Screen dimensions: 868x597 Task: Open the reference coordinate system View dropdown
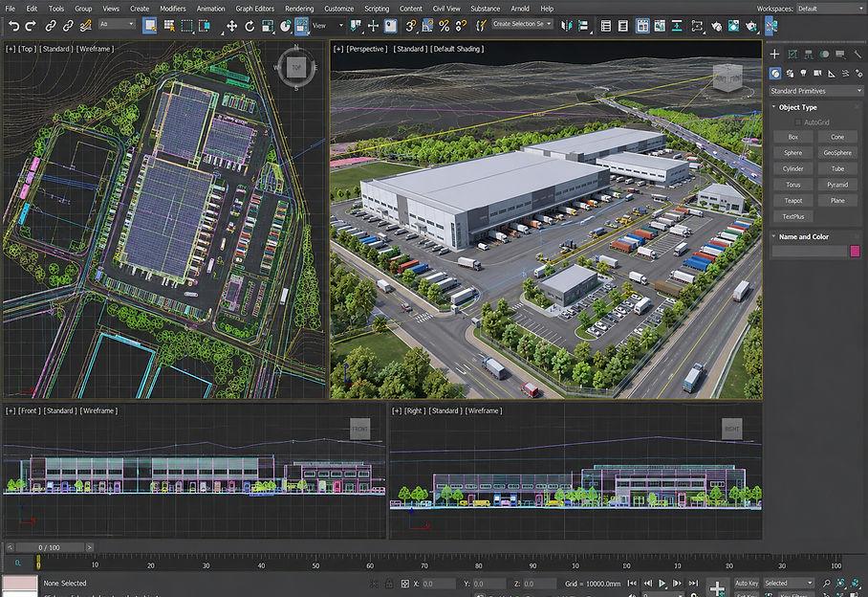click(327, 26)
